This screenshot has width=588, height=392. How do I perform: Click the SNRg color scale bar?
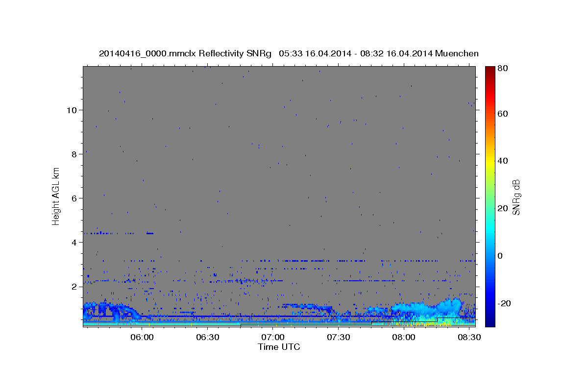(x=490, y=196)
